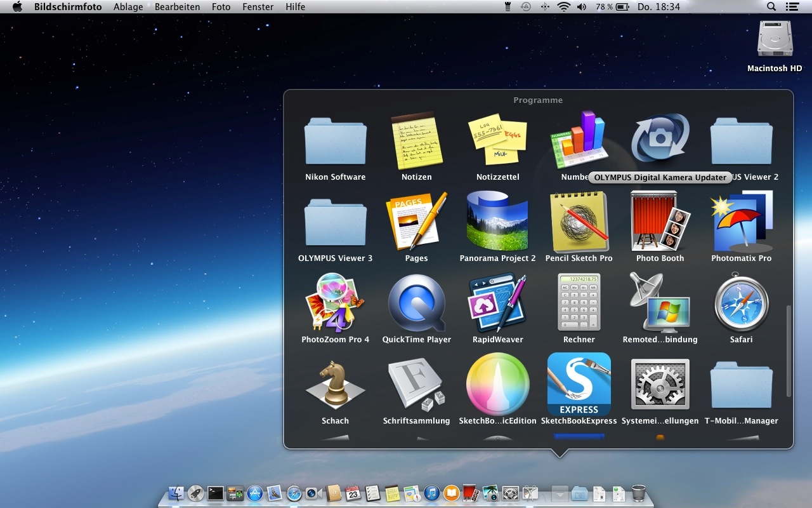The height and width of the screenshot is (508, 812).
Task: Launch the Numbers spreadsheet app
Action: (x=579, y=140)
